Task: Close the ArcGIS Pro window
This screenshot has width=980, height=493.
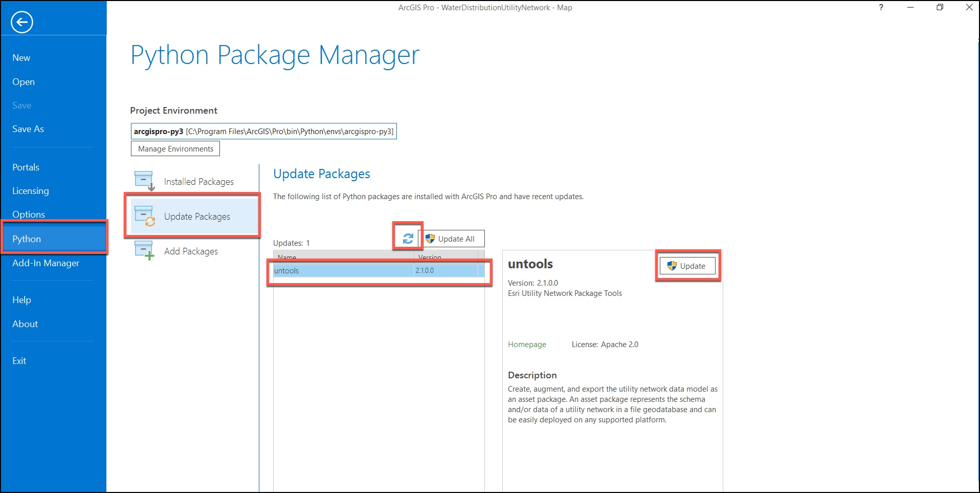Action: click(969, 7)
